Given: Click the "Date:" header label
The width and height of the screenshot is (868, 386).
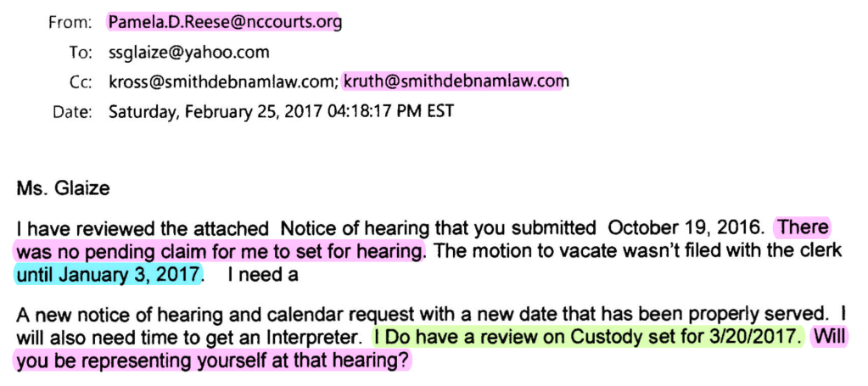Looking at the screenshot, I should (x=71, y=111).
